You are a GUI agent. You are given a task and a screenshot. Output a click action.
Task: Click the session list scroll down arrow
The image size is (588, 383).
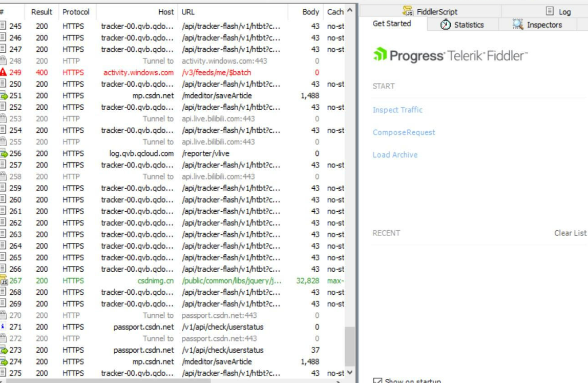pos(350,372)
